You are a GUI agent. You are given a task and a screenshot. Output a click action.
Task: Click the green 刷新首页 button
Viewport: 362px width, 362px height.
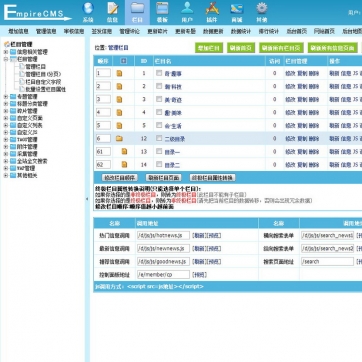tap(241, 48)
